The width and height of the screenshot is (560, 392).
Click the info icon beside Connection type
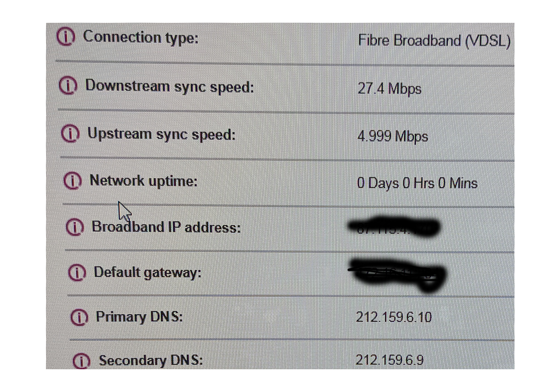(65, 36)
